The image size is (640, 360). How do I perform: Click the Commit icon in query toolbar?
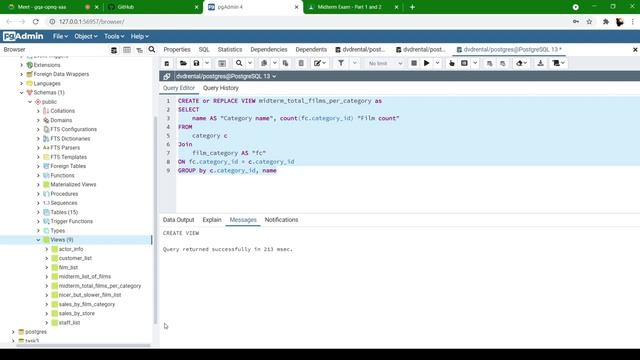tap(489, 63)
